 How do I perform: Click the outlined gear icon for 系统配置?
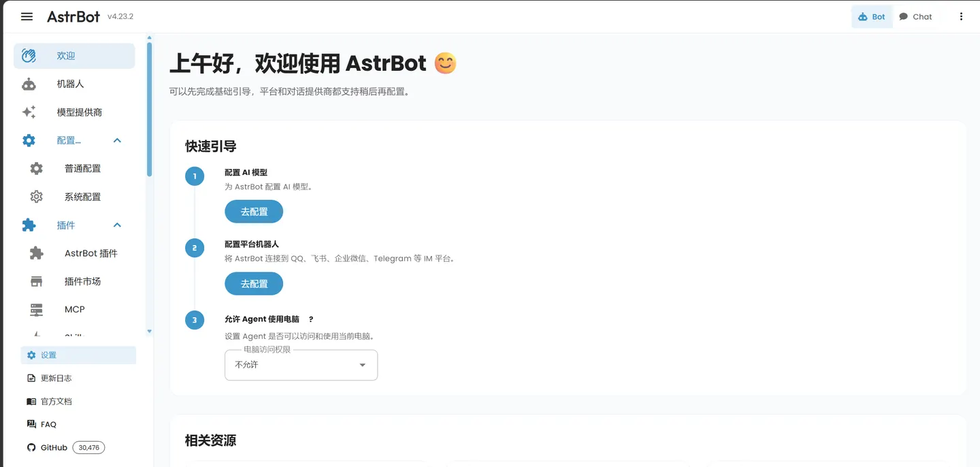coord(37,197)
